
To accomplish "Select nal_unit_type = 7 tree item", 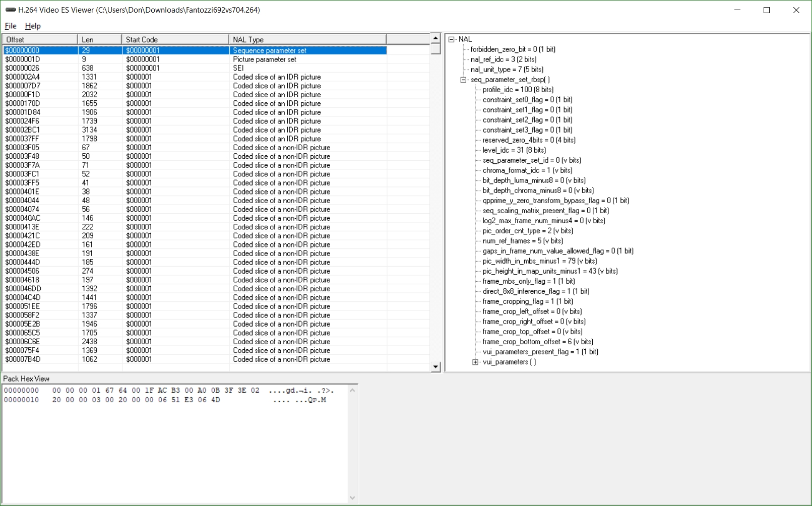I will 507,70.
